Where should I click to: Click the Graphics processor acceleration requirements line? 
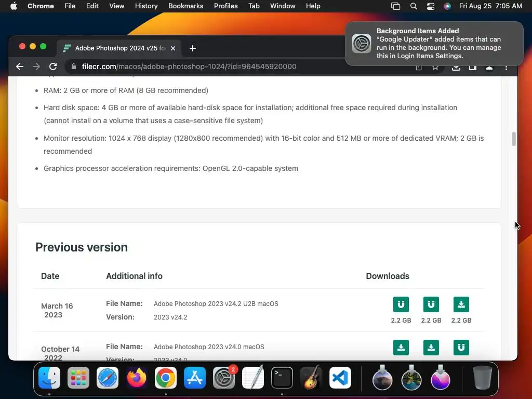(170, 168)
